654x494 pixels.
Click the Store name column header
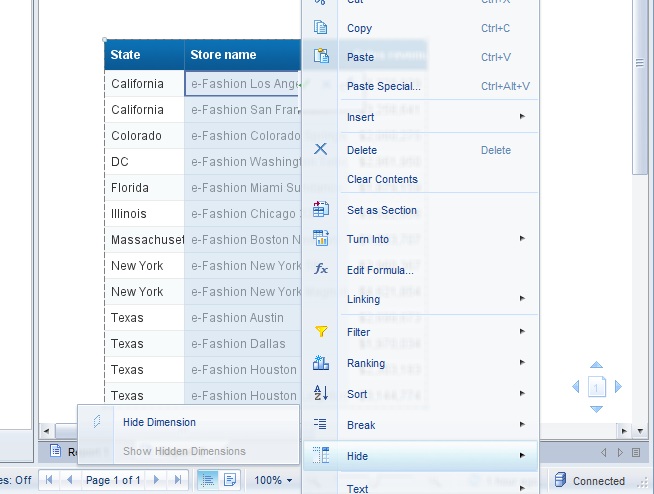point(242,55)
